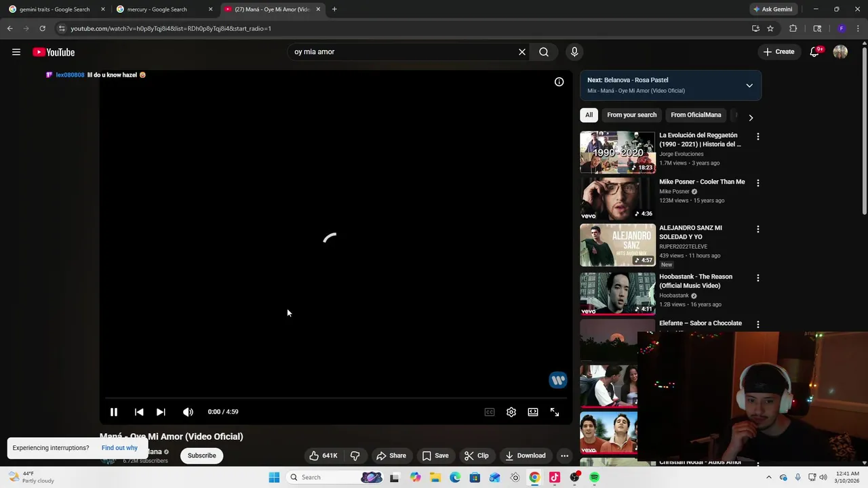Open the YouTube hamburger guide menu
The width and height of the screenshot is (868, 488).
(x=16, y=52)
